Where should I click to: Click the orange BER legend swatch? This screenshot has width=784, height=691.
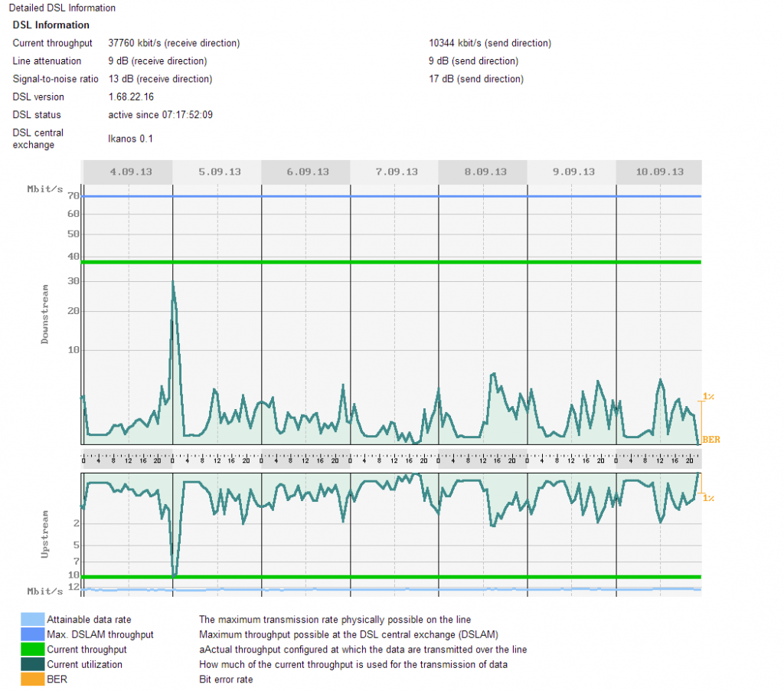pos(32,680)
